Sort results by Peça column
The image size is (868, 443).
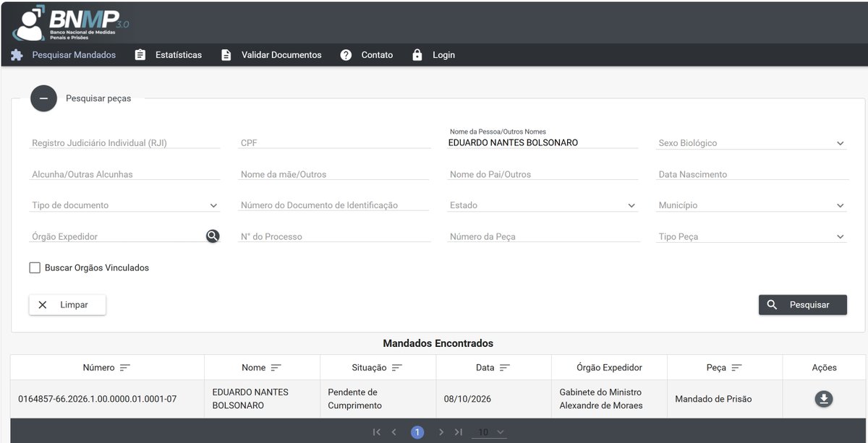(x=736, y=368)
